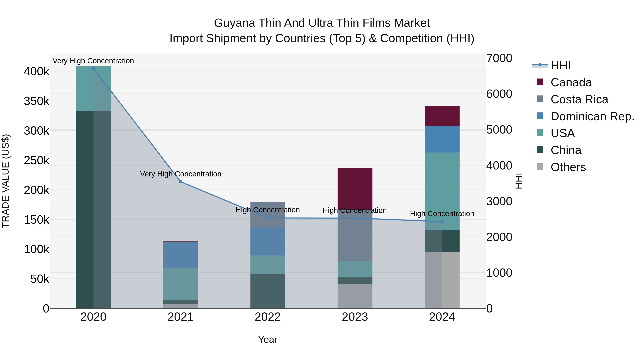Click the 2023 x-axis tick label
Screen dimensions: 644x362
pyautogui.click(x=355, y=317)
